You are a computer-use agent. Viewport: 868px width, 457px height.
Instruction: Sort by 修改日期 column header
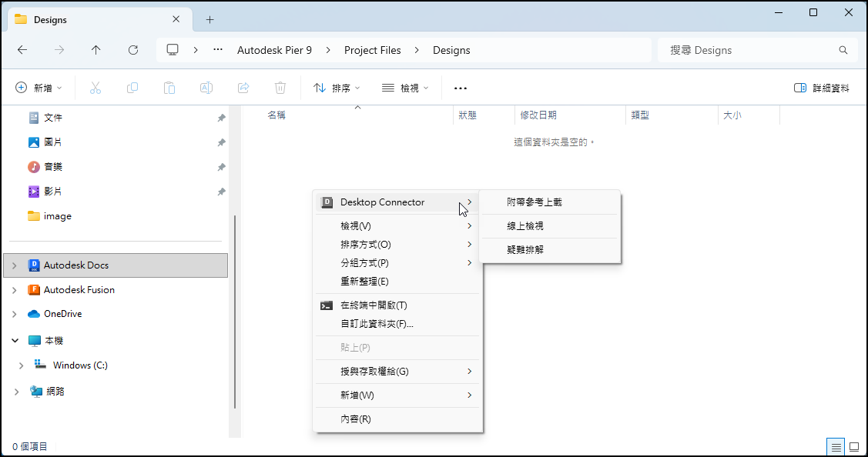tap(570, 115)
